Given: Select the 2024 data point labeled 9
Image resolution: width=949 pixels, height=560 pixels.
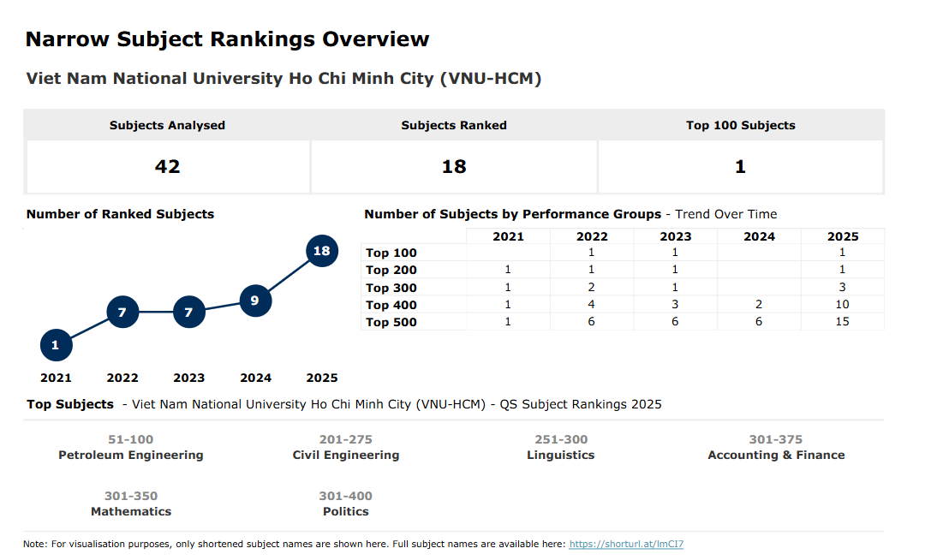Looking at the screenshot, I should [255, 301].
